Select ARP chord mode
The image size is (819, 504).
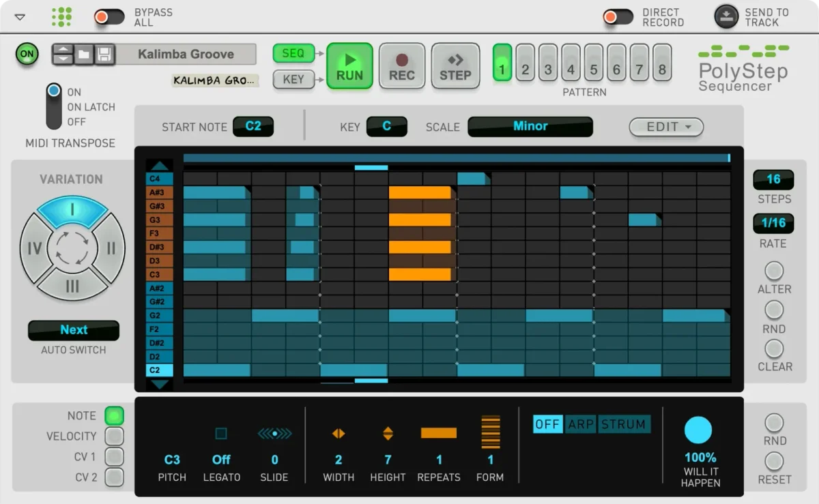pos(581,424)
